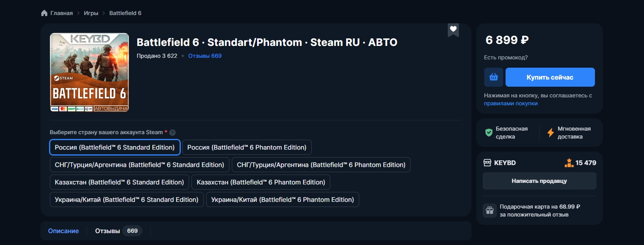Choose СНГ/Турция/Аргентина Standard Edition
The width and height of the screenshot is (644, 245).
pos(139,165)
